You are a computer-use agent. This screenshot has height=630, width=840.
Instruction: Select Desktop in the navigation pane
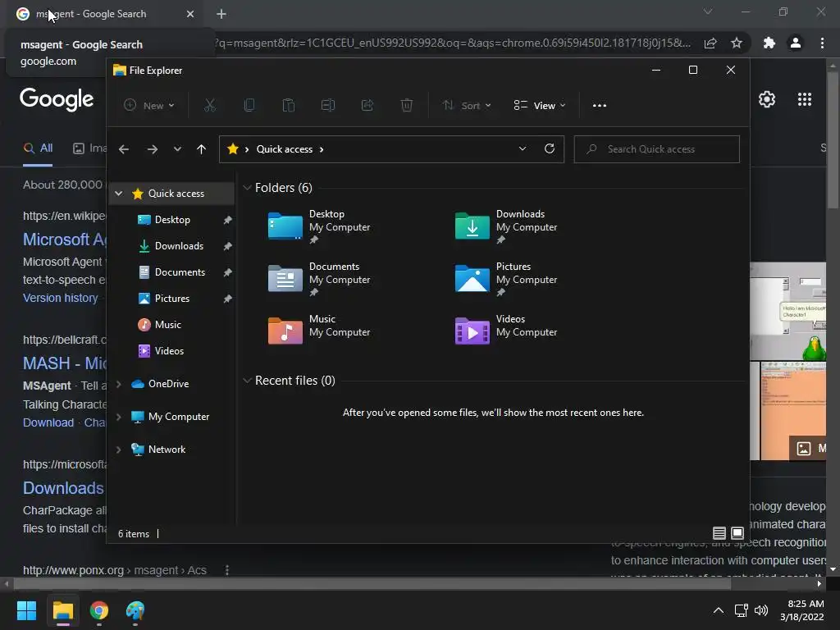(x=172, y=220)
